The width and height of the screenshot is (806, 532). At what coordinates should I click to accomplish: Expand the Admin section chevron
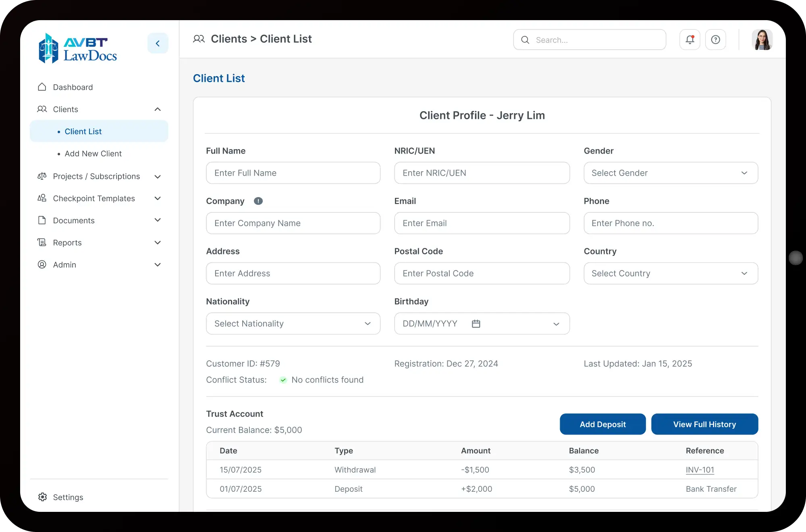tap(158, 265)
